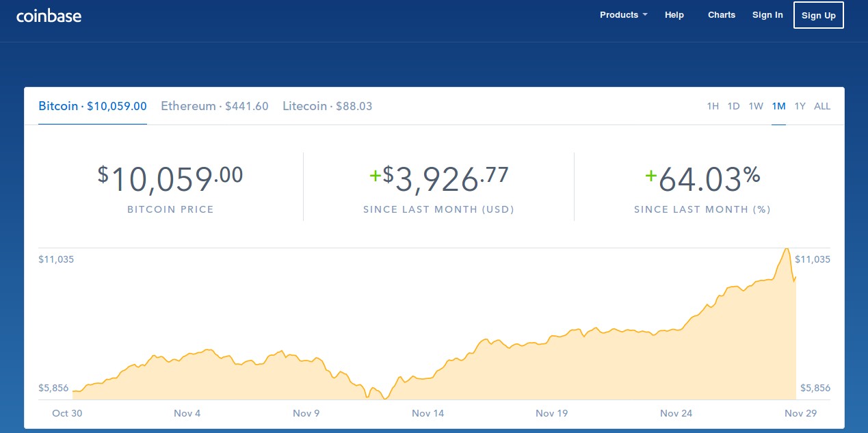Screen dimensions: 868x433
Task: Switch to the Litecoin tab
Action: coord(328,106)
